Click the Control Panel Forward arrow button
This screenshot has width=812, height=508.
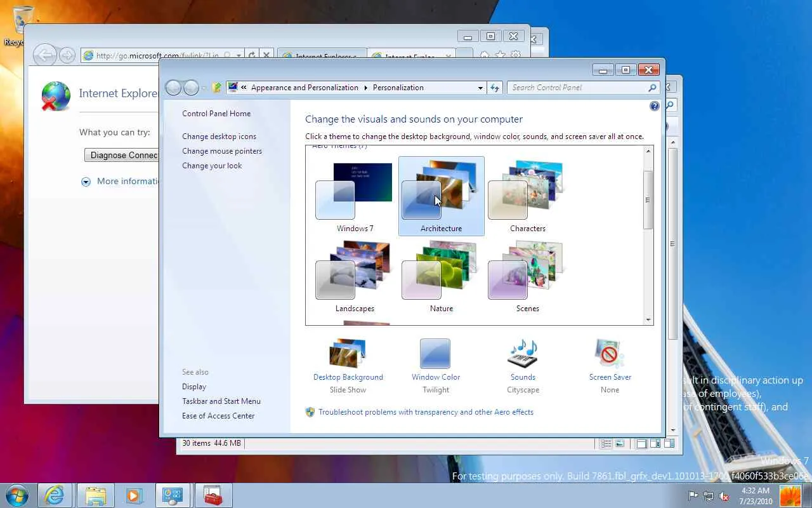click(x=191, y=88)
